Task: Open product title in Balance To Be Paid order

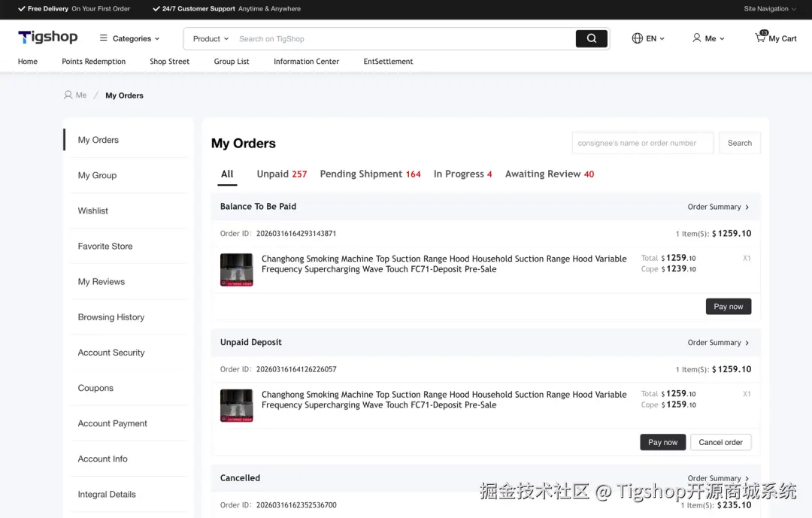Action: [x=444, y=264]
